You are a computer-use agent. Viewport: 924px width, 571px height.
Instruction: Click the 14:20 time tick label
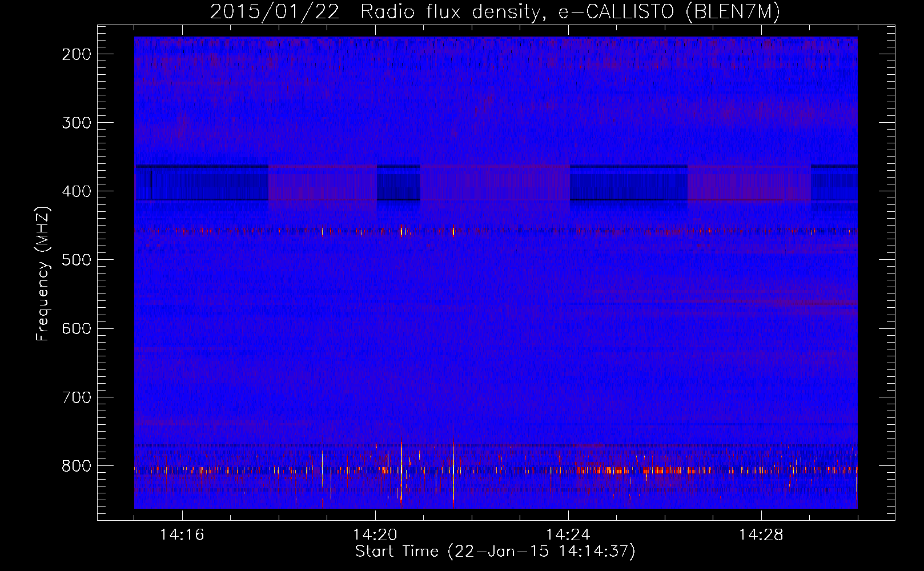point(375,535)
